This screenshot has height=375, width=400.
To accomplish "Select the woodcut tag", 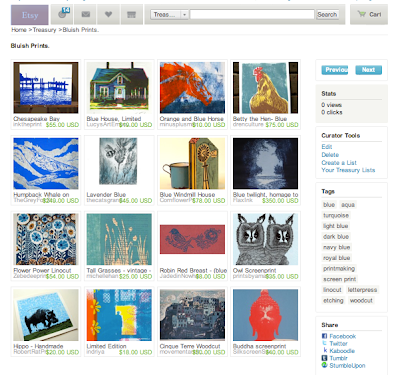I will point(361,301).
